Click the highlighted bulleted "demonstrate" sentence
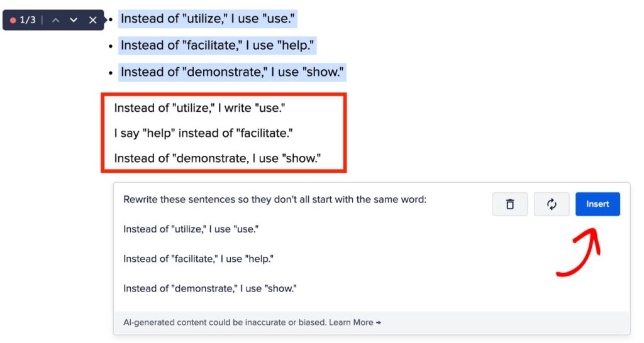Image resolution: width=644 pixels, height=343 pixels. tap(232, 72)
